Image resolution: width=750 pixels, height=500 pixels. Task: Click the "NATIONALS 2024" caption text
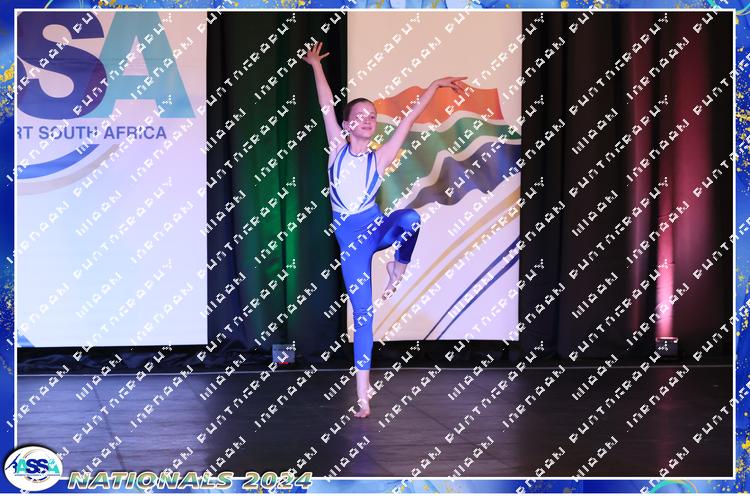(x=190, y=480)
